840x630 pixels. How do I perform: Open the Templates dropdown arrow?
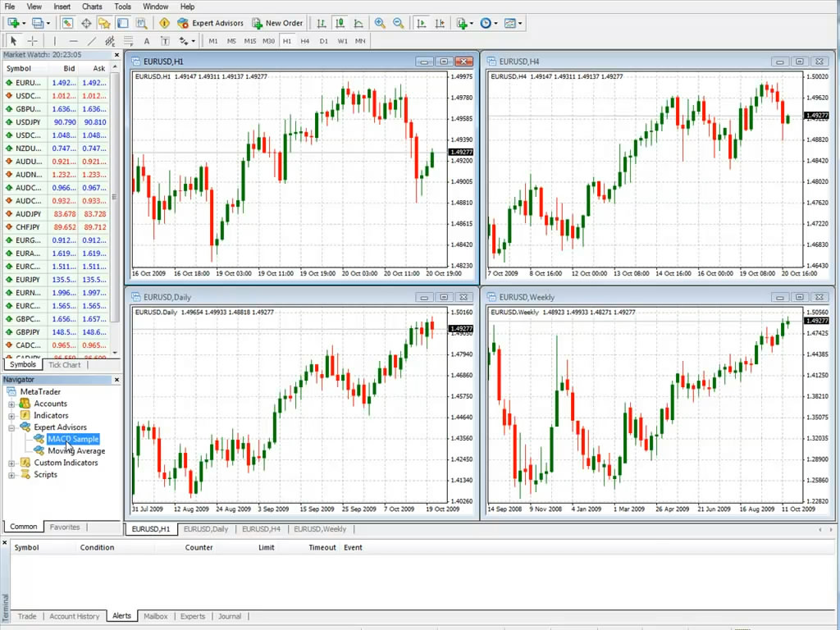[x=520, y=24]
